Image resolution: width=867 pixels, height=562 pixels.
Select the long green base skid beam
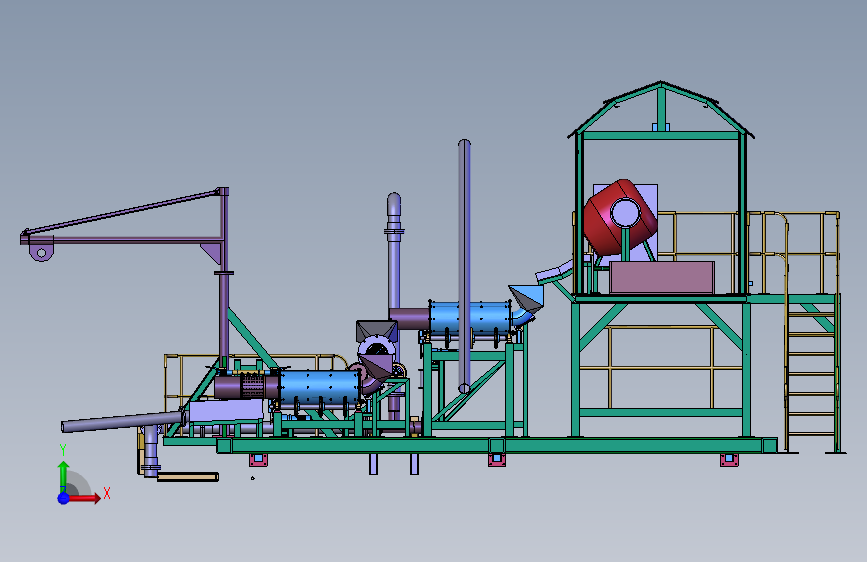(x=497, y=445)
